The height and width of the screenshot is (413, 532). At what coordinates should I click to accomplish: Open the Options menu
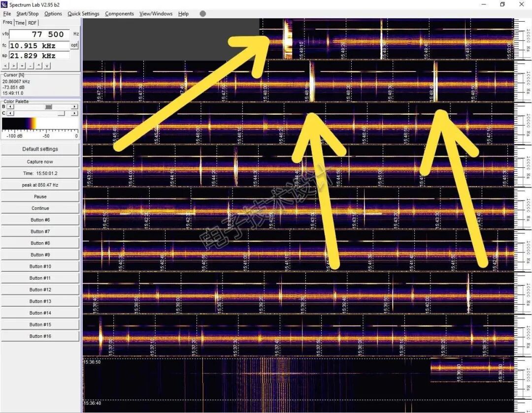[x=53, y=14]
